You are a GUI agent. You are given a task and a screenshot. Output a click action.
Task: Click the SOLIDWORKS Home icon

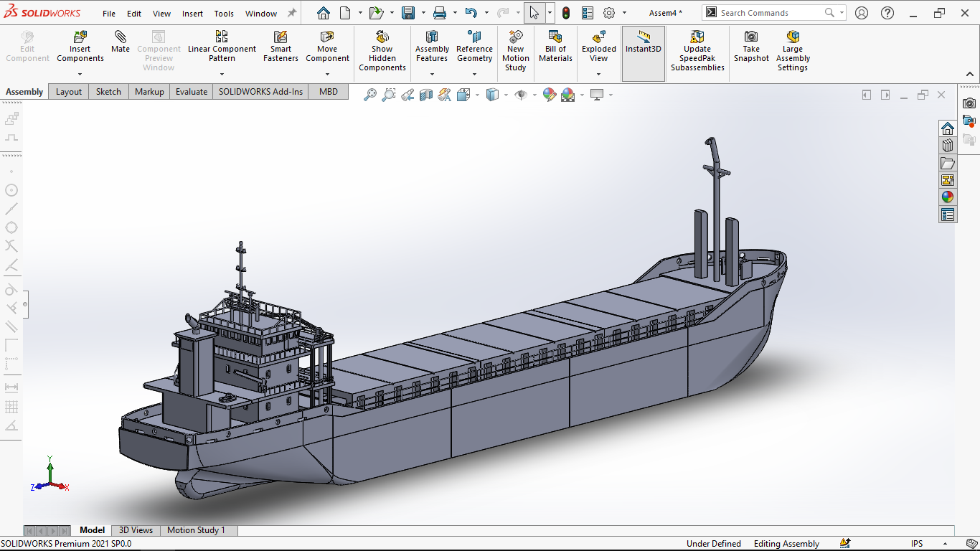[x=324, y=13]
